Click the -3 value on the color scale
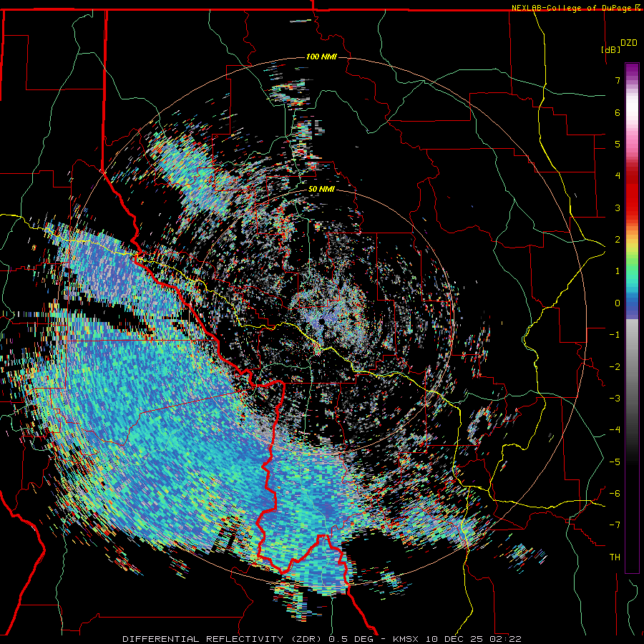 point(615,399)
